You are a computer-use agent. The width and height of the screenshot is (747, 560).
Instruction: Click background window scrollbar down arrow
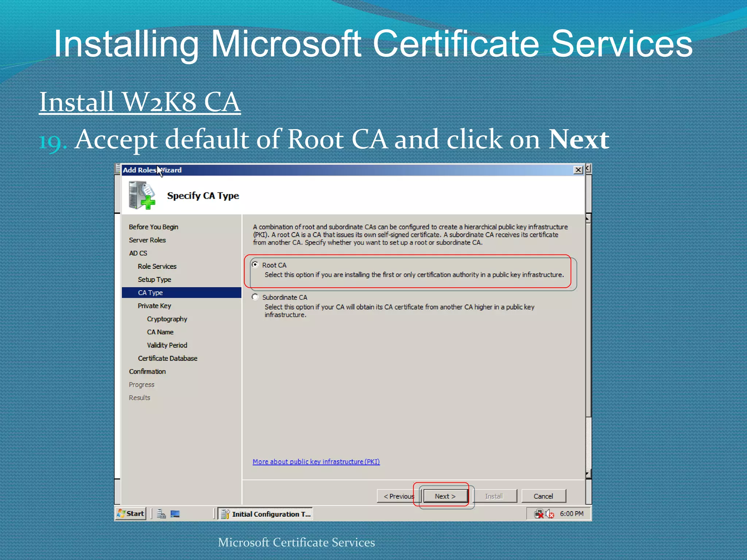tap(588, 474)
